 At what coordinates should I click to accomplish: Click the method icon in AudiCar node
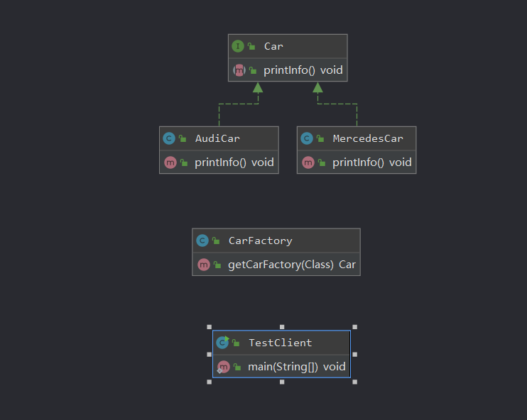(170, 162)
